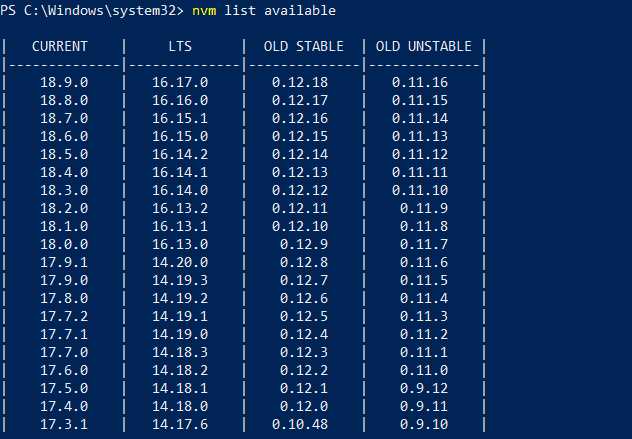This screenshot has width=632, height=439.
Task: Select version 17.9.1
Action: coord(64,262)
